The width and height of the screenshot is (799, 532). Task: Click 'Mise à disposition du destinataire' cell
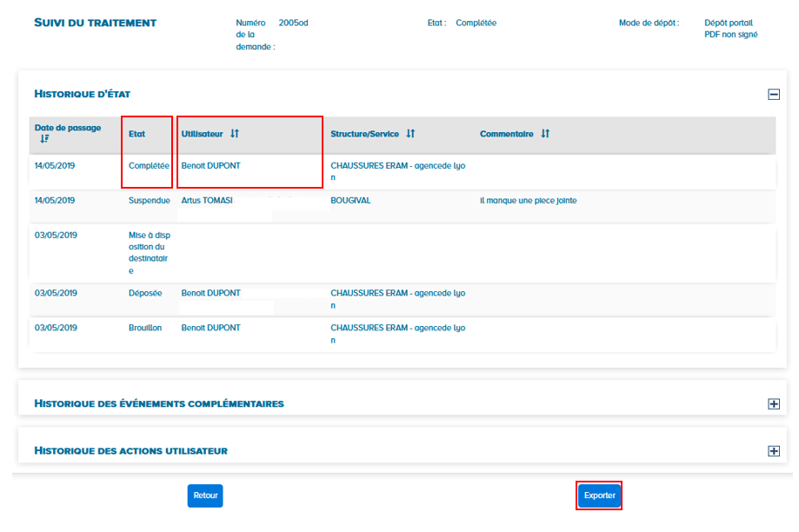coord(149,253)
